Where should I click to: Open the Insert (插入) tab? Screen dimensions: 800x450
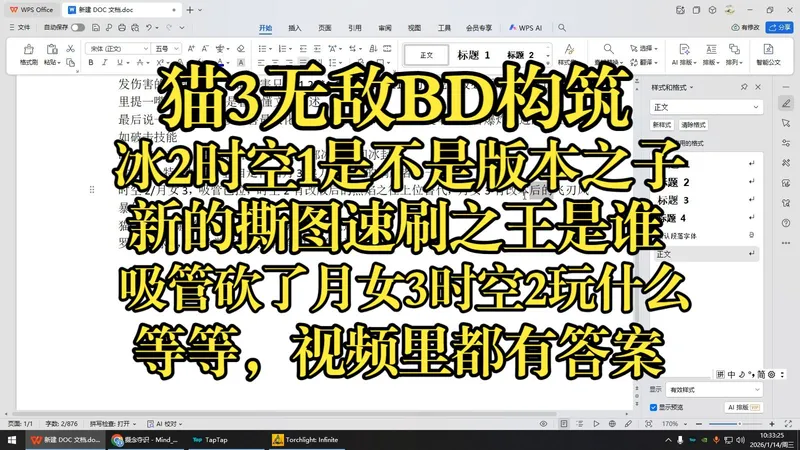(x=295, y=28)
